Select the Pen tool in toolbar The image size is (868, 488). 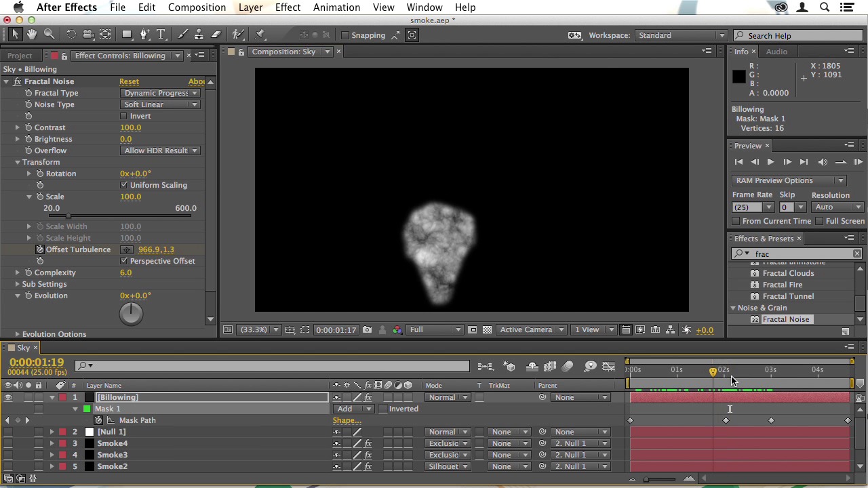click(x=144, y=35)
